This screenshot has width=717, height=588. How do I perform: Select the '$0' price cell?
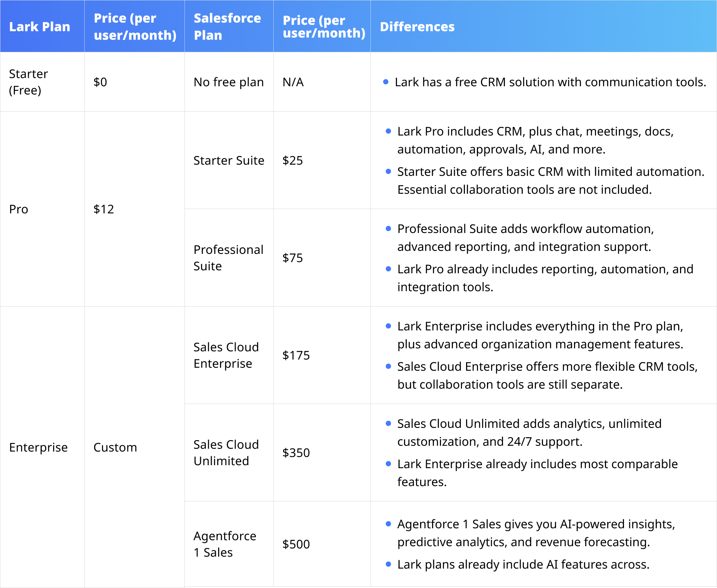[100, 82]
